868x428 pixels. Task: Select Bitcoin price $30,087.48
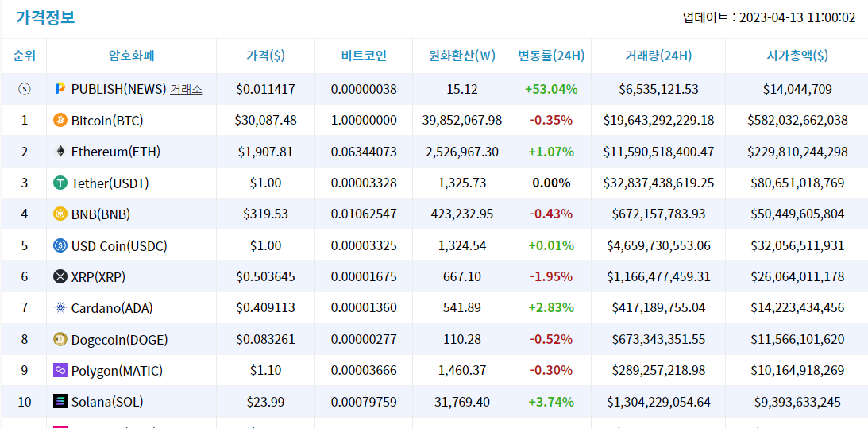266,120
